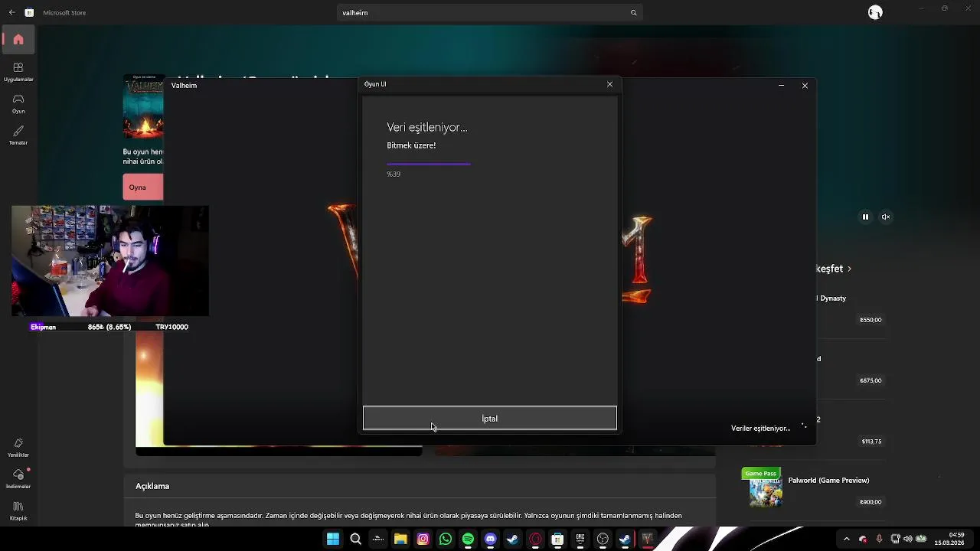Show hidden system tray icons
This screenshot has height=551, width=980.
click(846, 539)
